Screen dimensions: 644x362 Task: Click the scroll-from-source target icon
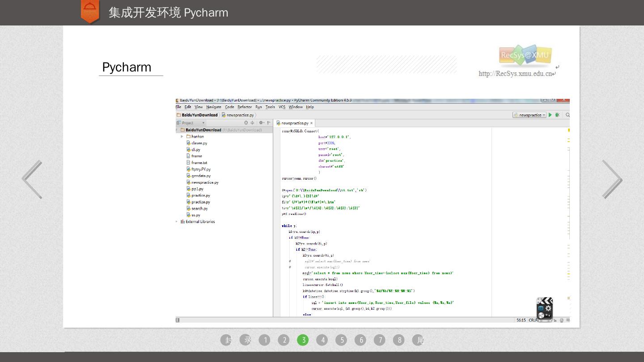[246, 123]
